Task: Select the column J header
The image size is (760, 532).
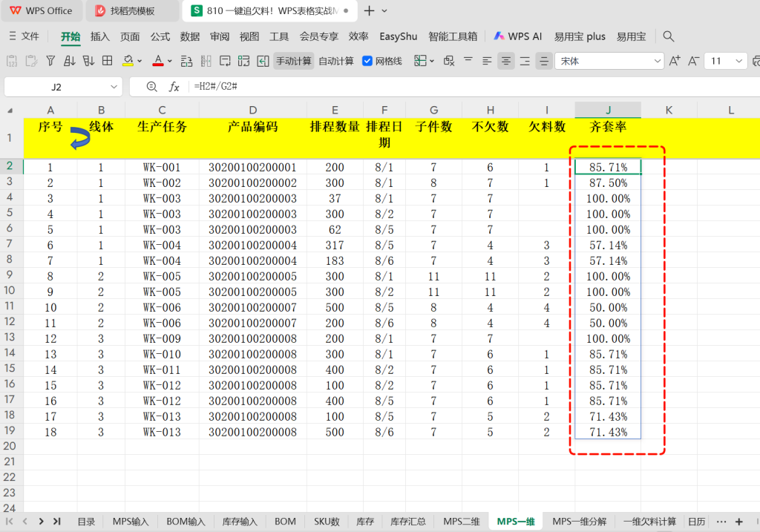Action: tap(608, 110)
